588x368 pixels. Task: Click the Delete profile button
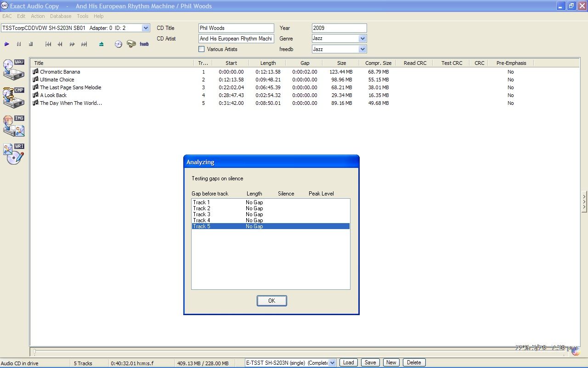click(414, 362)
